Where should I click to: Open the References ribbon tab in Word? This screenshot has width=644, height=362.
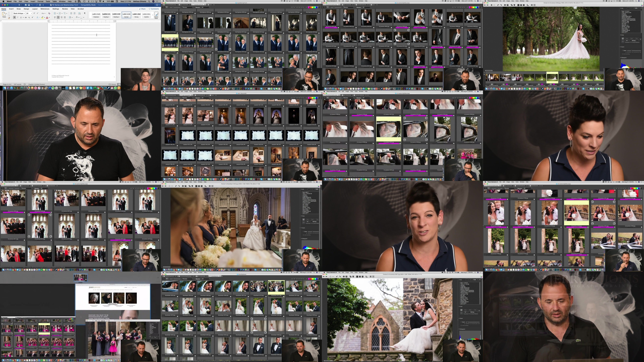pyautogui.click(x=45, y=9)
